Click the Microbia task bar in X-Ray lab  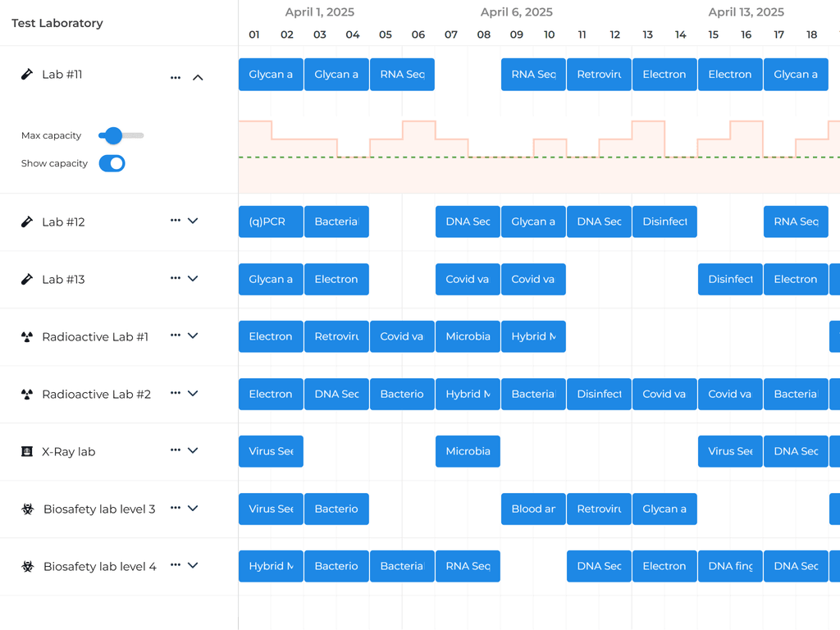pyautogui.click(x=468, y=451)
